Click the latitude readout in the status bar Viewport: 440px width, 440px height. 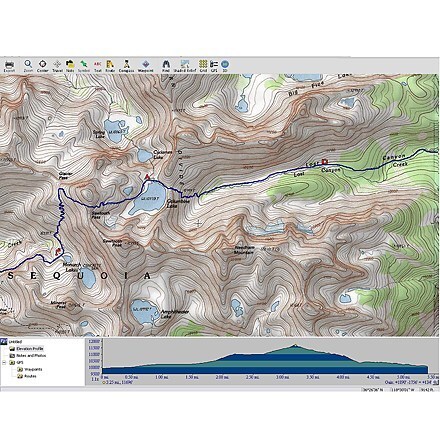[x=374, y=389]
